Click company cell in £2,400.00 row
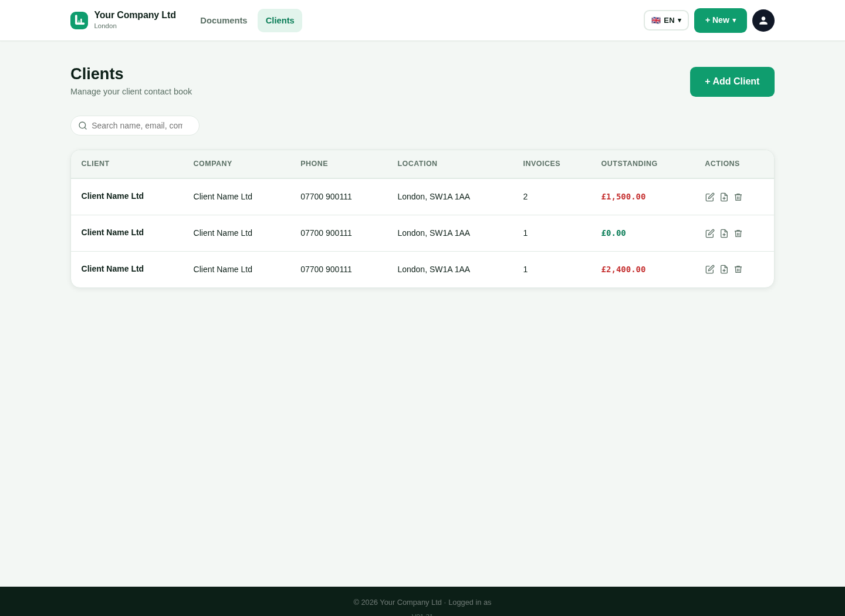This screenshot has width=845, height=616. tap(223, 270)
